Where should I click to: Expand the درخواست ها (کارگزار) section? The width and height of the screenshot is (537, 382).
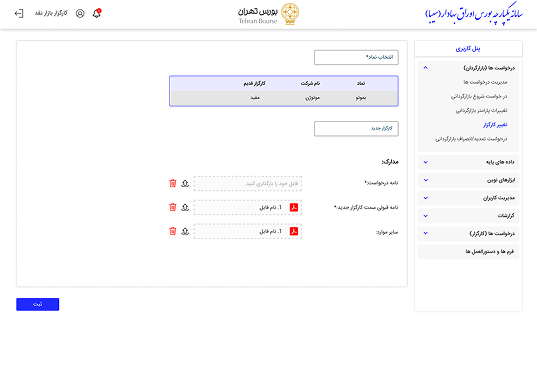(x=468, y=233)
